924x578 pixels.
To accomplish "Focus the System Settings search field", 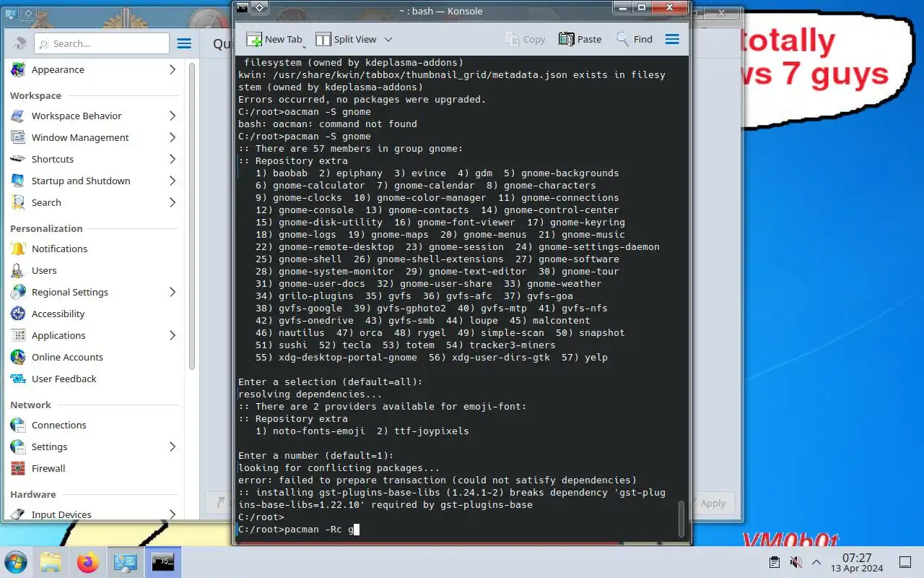I will 102,43.
